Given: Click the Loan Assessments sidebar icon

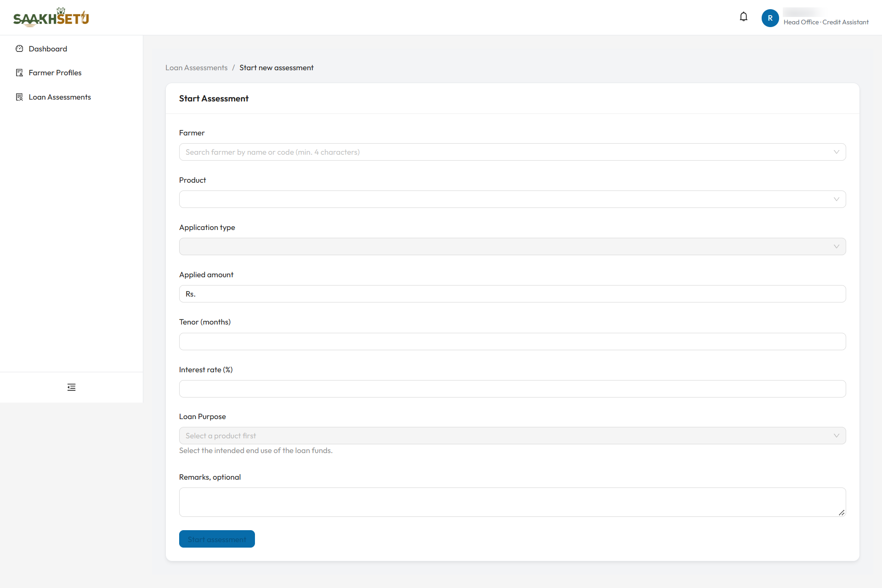Looking at the screenshot, I should coord(19,97).
